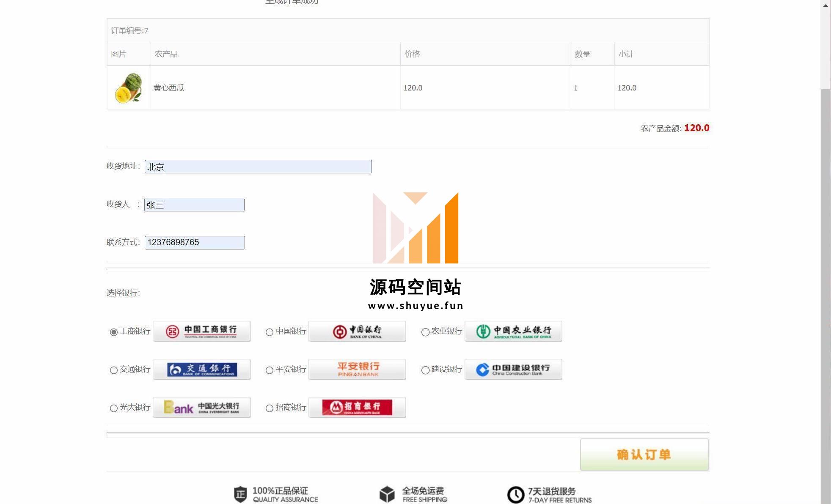Click the ICBC 中国工商银行 logo

(201, 331)
